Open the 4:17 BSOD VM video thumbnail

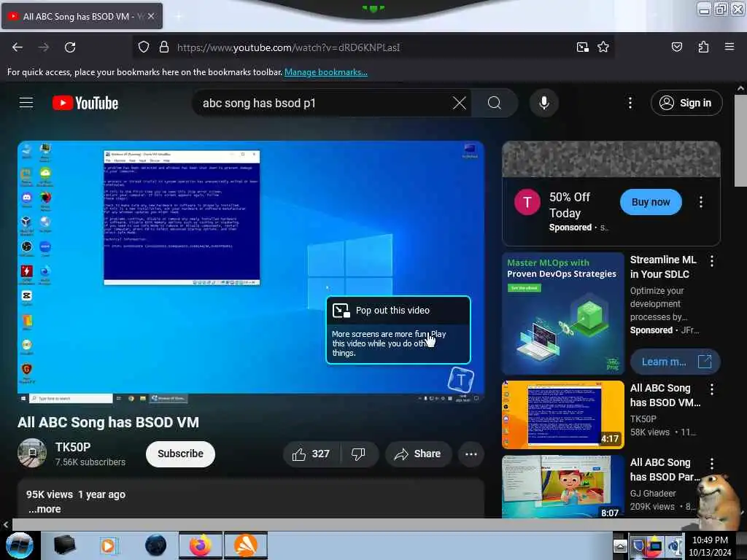tap(562, 414)
